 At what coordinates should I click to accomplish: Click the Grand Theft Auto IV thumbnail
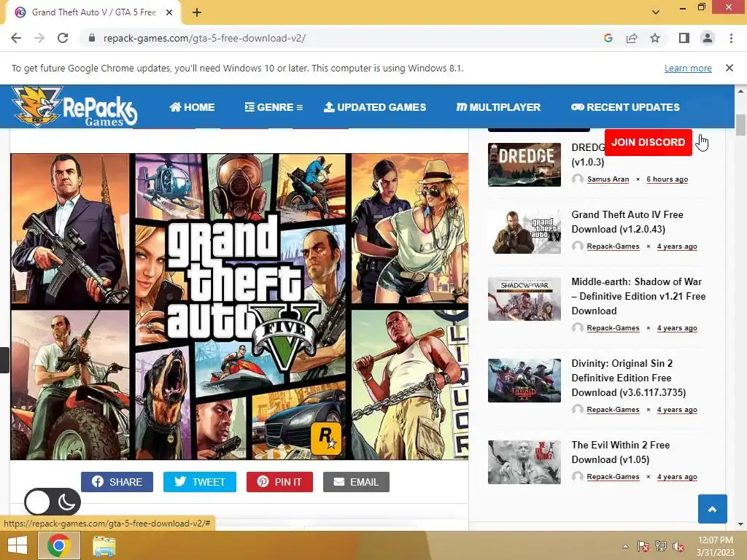[x=524, y=232]
